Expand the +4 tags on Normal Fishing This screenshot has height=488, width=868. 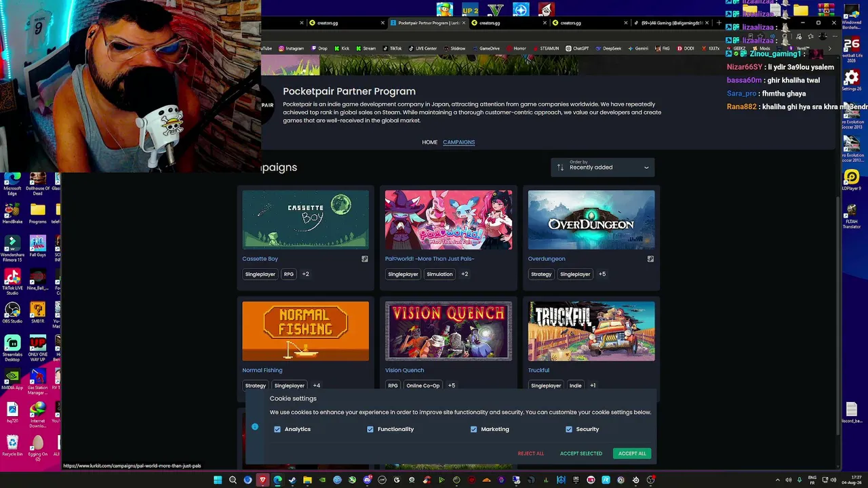(x=317, y=386)
